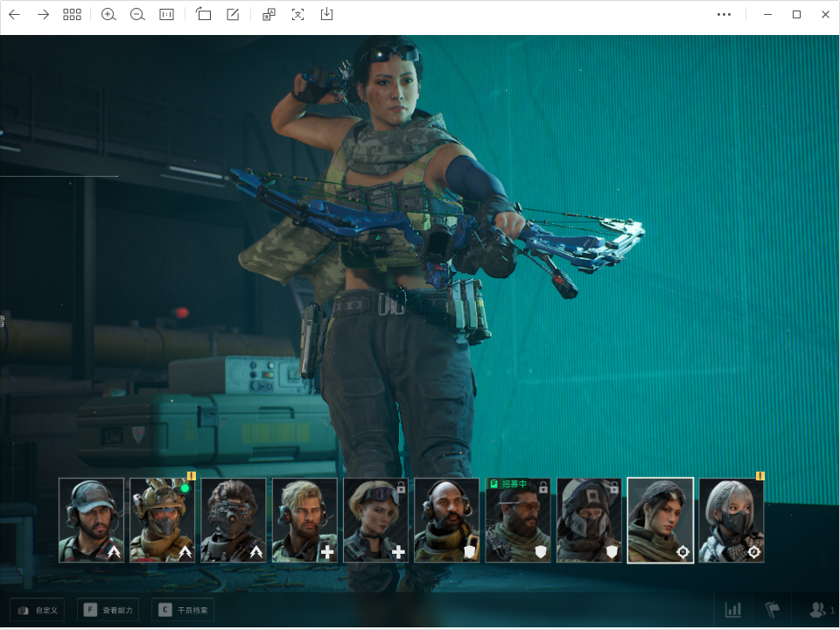The height and width of the screenshot is (630, 840).
Task: Select operator wearing night-vision goggles
Action: tap(234, 520)
